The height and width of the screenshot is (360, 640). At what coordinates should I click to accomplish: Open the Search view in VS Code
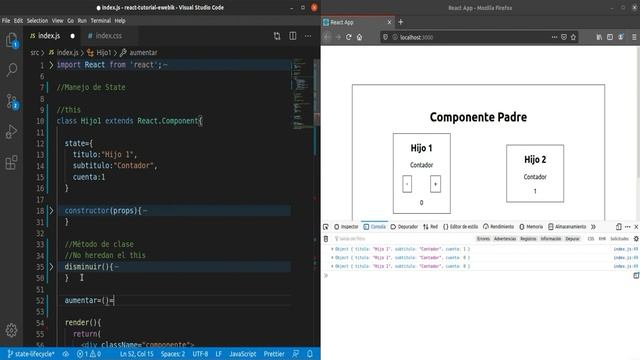click(x=11, y=70)
